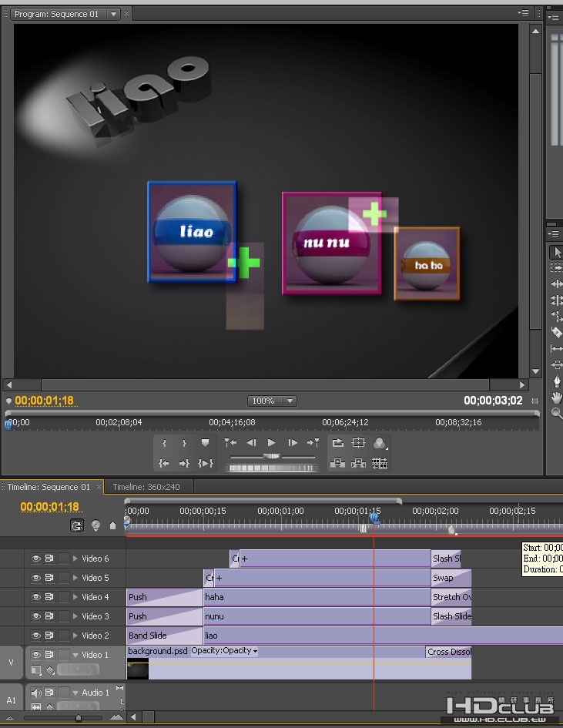Step back one frame
The image size is (563, 728).
click(x=251, y=443)
